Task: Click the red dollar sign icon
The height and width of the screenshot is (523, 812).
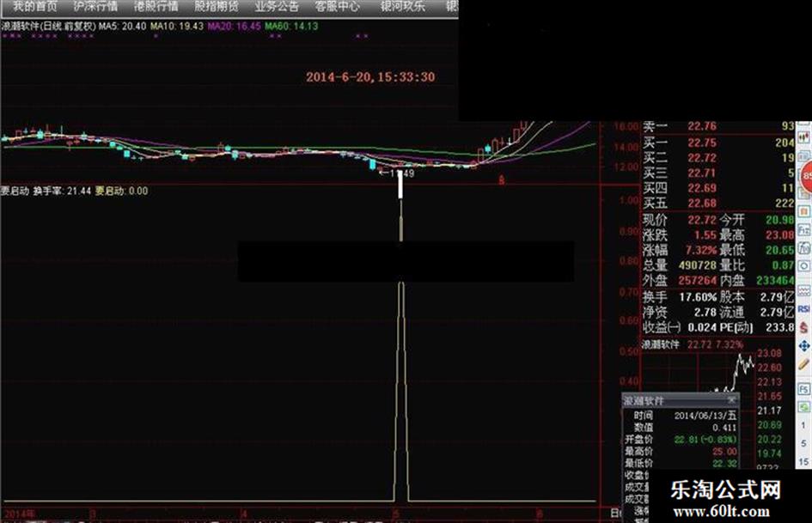Action: tap(803, 327)
